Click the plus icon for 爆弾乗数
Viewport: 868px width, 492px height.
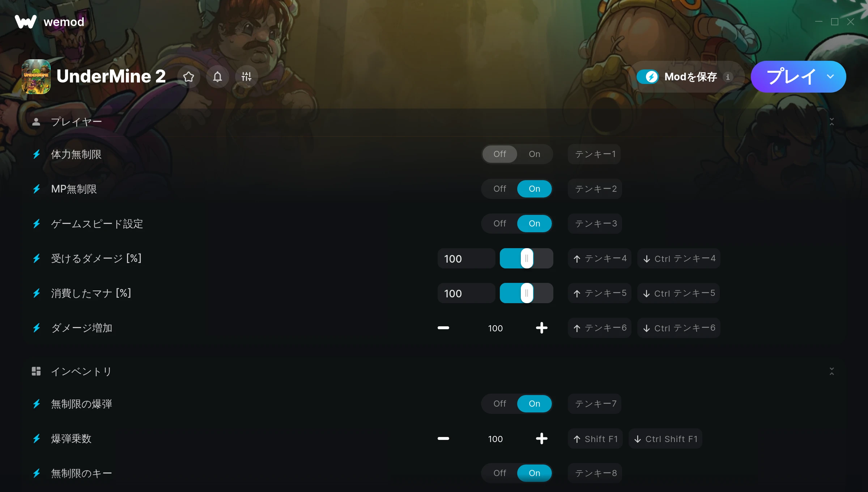[x=541, y=439]
